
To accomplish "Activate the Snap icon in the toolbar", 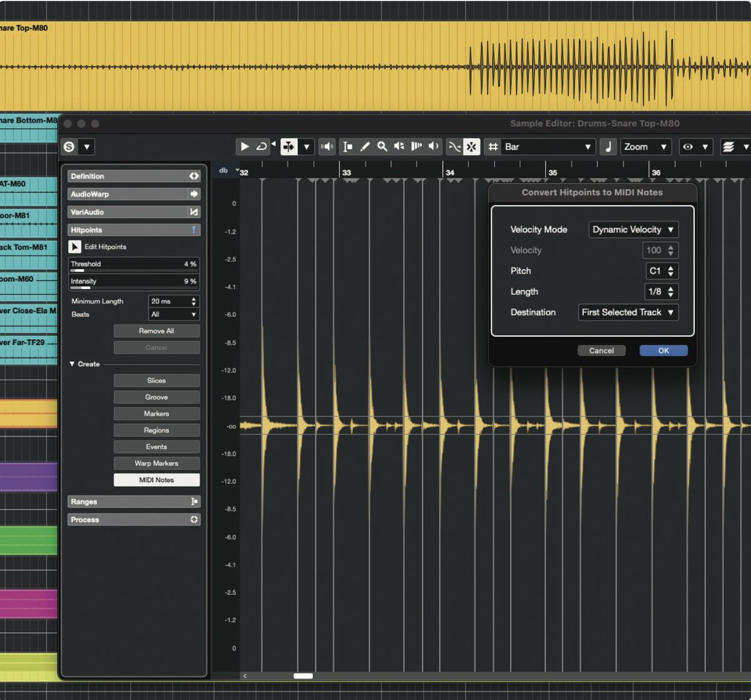I will [x=471, y=147].
